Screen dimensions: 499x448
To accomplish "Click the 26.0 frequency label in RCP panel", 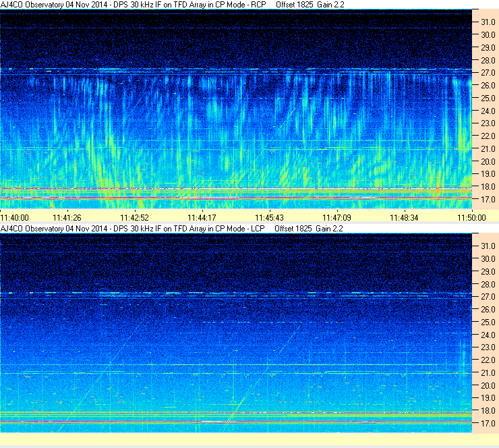I will point(488,86).
